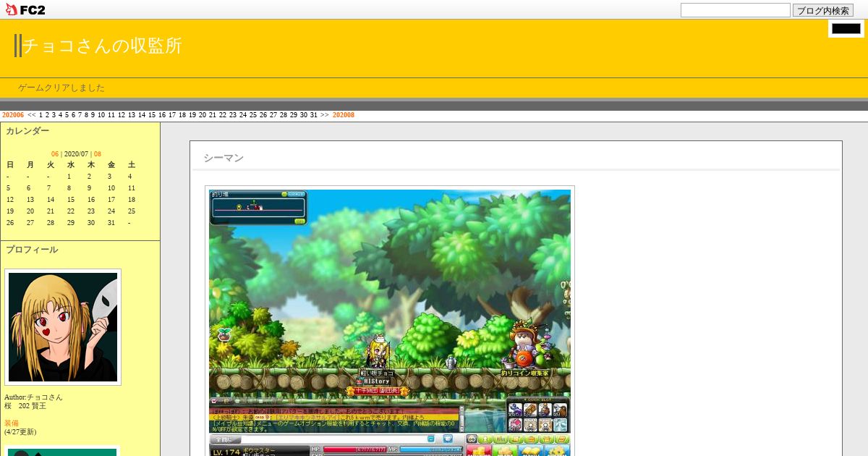The height and width of the screenshot is (456, 868).
Task: Open day 10 in date navigation bar
Action: [x=101, y=115]
